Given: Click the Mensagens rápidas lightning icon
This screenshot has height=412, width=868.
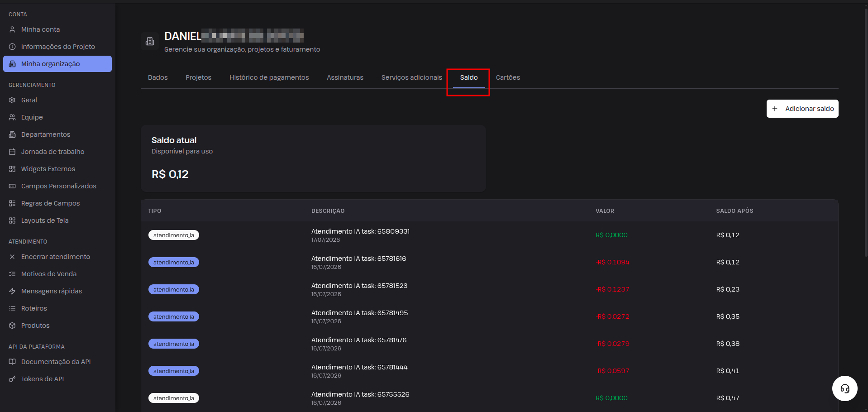Looking at the screenshot, I should [12, 291].
